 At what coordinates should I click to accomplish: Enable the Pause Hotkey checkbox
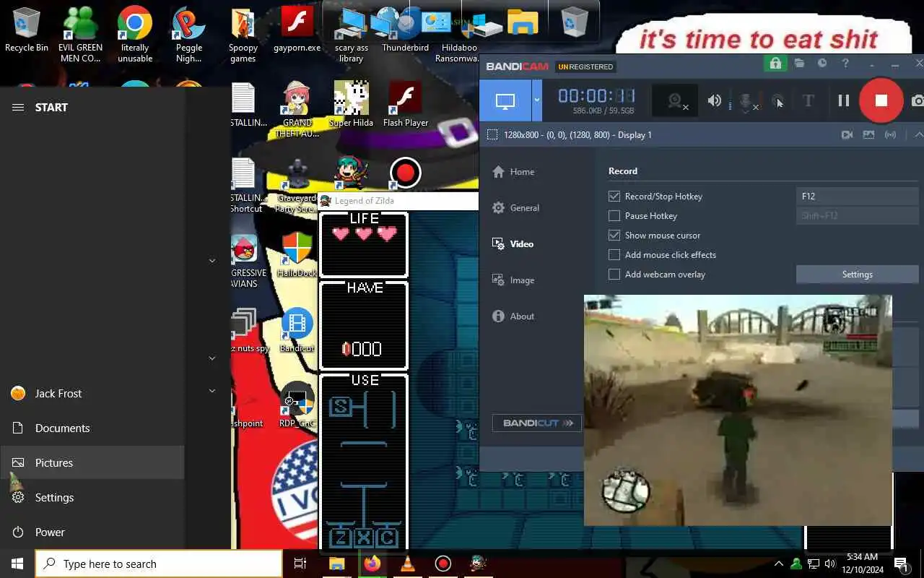point(614,215)
